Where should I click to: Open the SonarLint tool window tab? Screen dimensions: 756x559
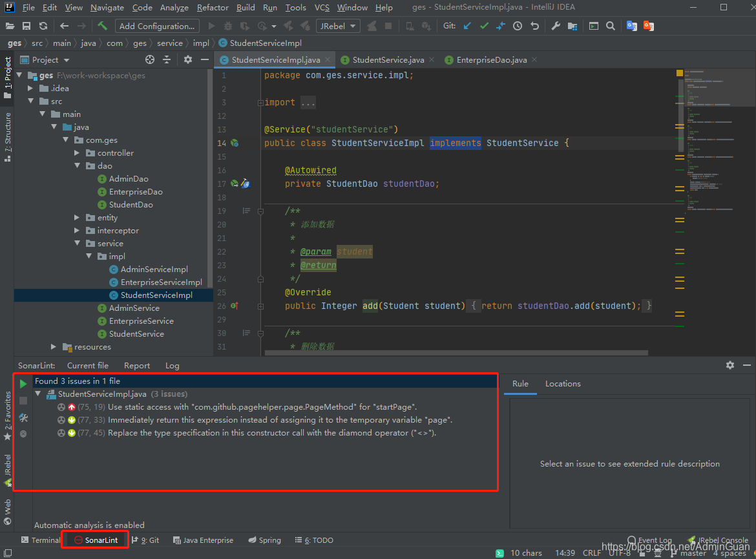pyautogui.click(x=96, y=540)
